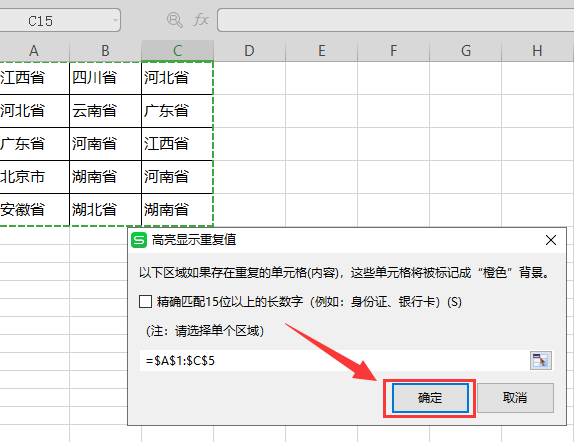Enable 精确匹配15位以上的长数字 checkbox
Screen dimensions: 574x442
coord(145,302)
